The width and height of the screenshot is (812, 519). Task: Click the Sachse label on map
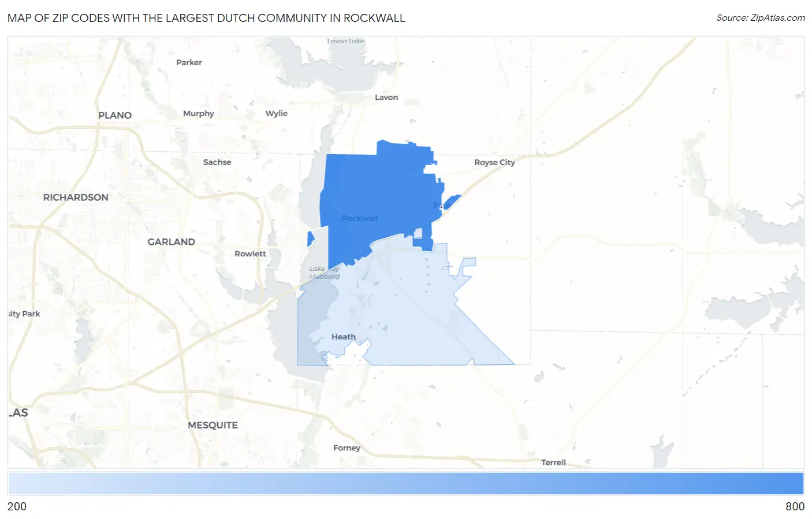[217, 162]
